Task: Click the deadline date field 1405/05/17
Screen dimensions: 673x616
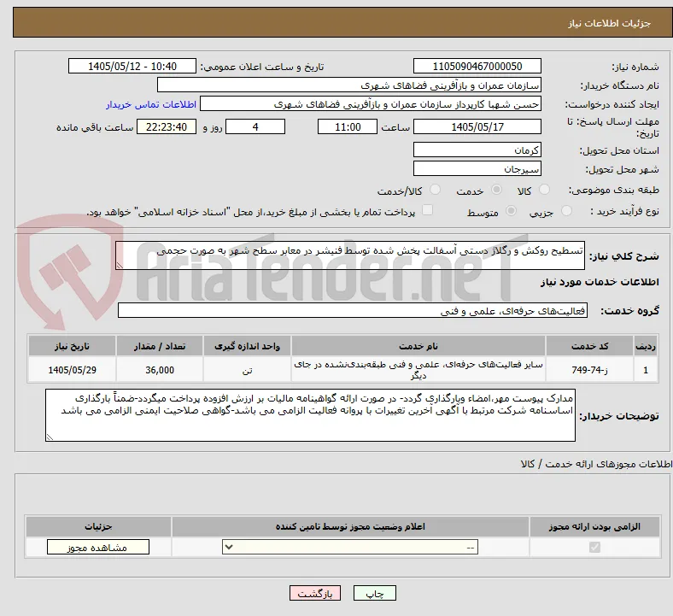Action: pos(477,126)
